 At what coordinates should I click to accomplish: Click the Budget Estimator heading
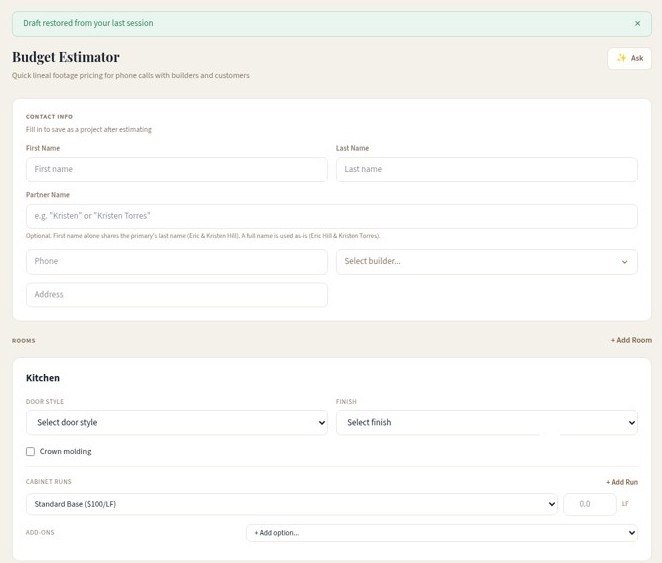66,57
